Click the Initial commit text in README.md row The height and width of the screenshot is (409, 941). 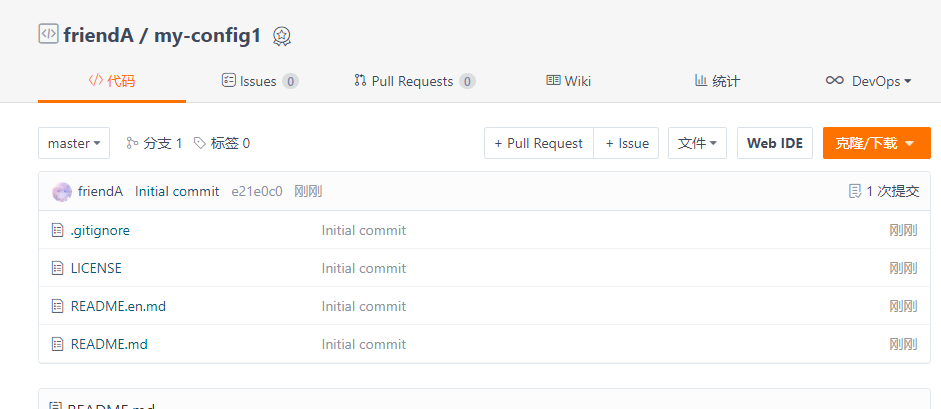(x=364, y=344)
